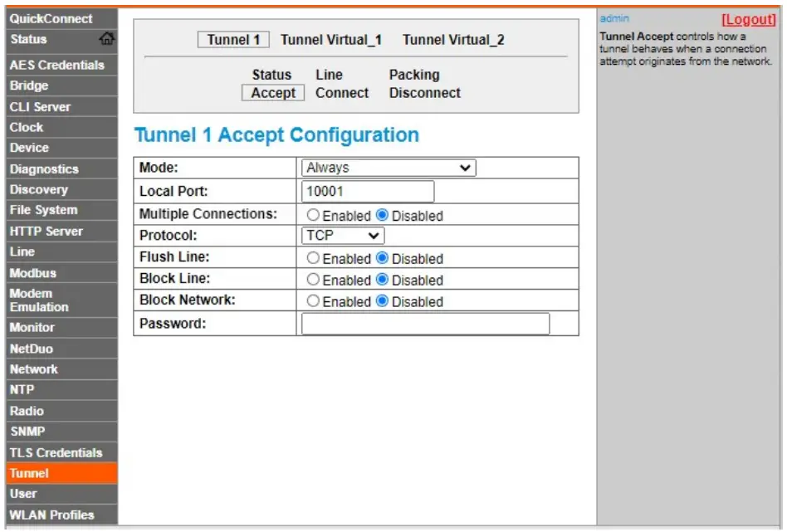787x532 pixels.
Task: Open WLAN Profiles page
Action: (x=61, y=515)
